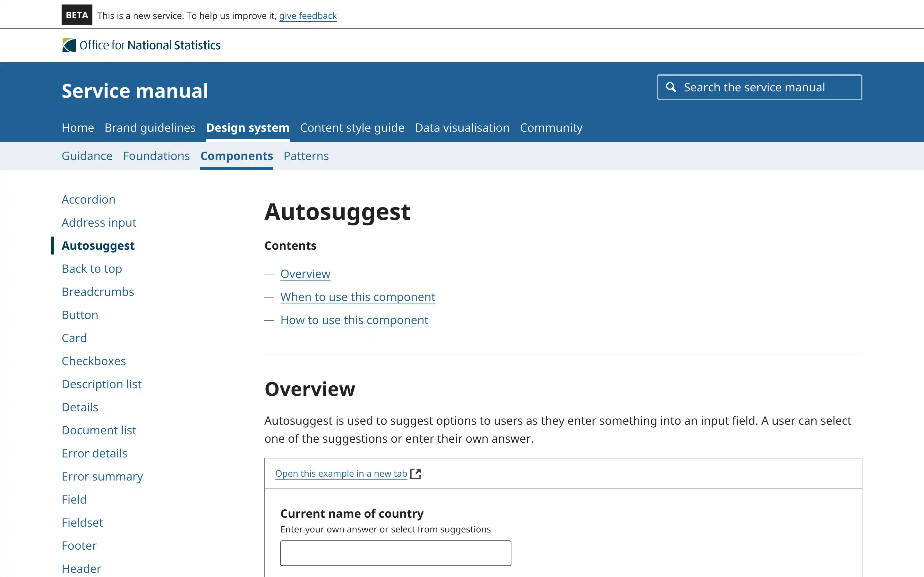The height and width of the screenshot is (577, 924).
Task: Open the Brand guidelines page
Action: [x=150, y=128]
